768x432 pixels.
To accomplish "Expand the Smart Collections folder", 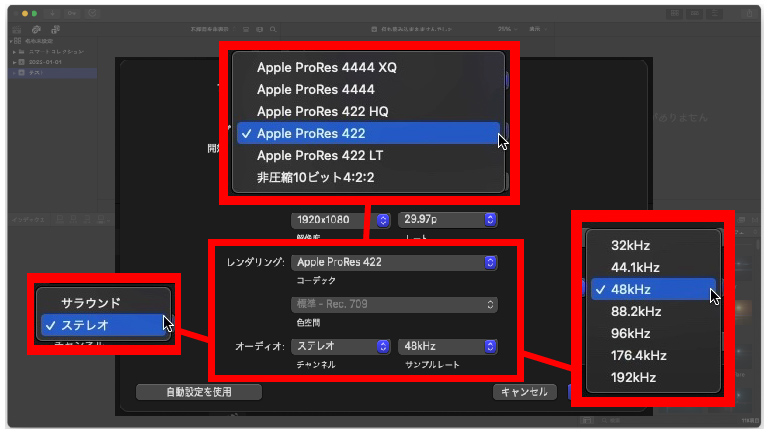I will coord(15,51).
